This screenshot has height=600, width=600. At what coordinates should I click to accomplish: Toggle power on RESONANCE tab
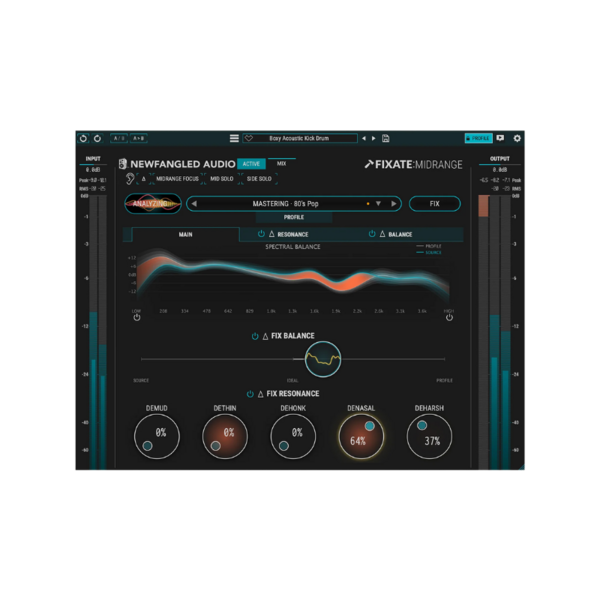(x=261, y=234)
